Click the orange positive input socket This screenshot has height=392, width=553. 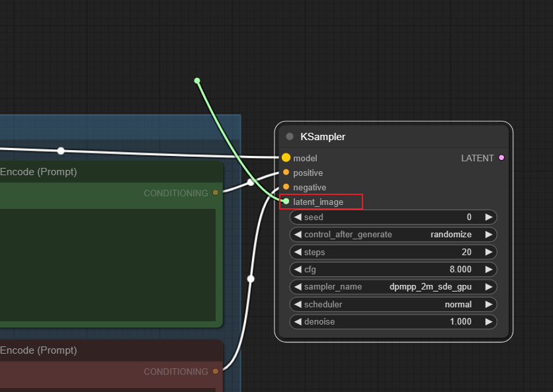coord(286,173)
